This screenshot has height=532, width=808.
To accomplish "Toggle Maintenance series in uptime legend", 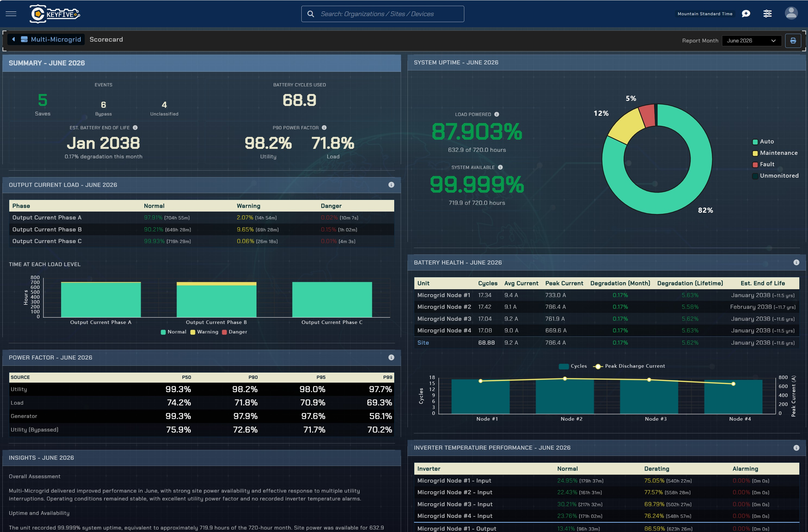I will click(x=775, y=153).
